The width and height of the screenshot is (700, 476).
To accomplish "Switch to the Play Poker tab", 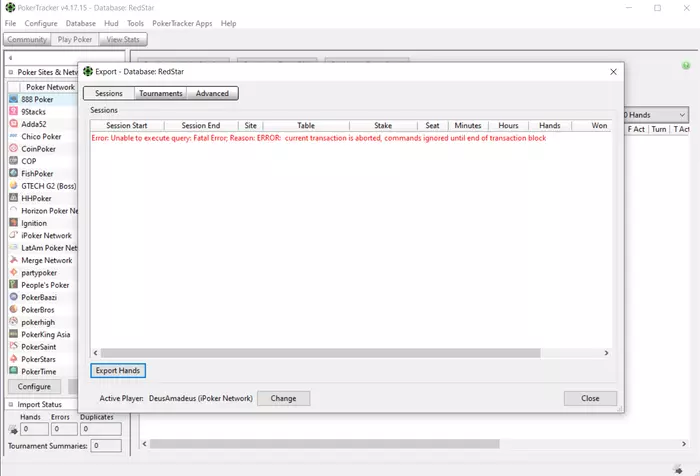I will tap(75, 39).
